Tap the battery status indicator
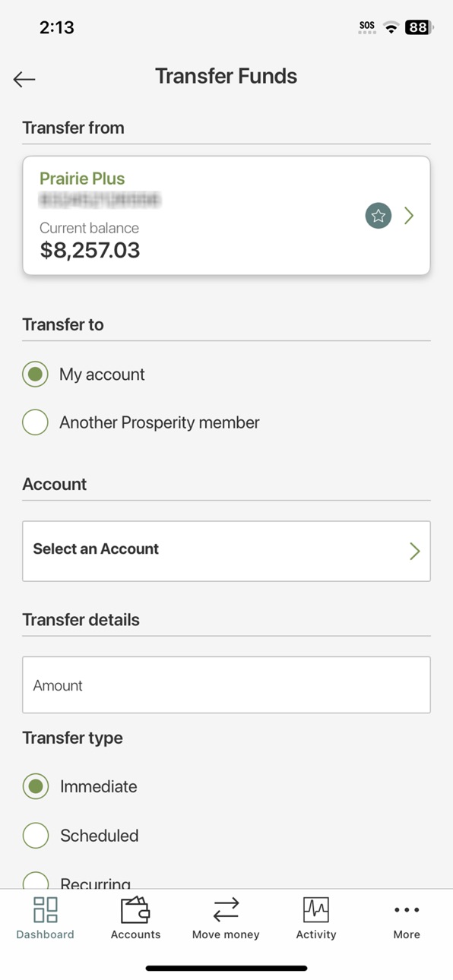453x980 pixels. [419, 27]
